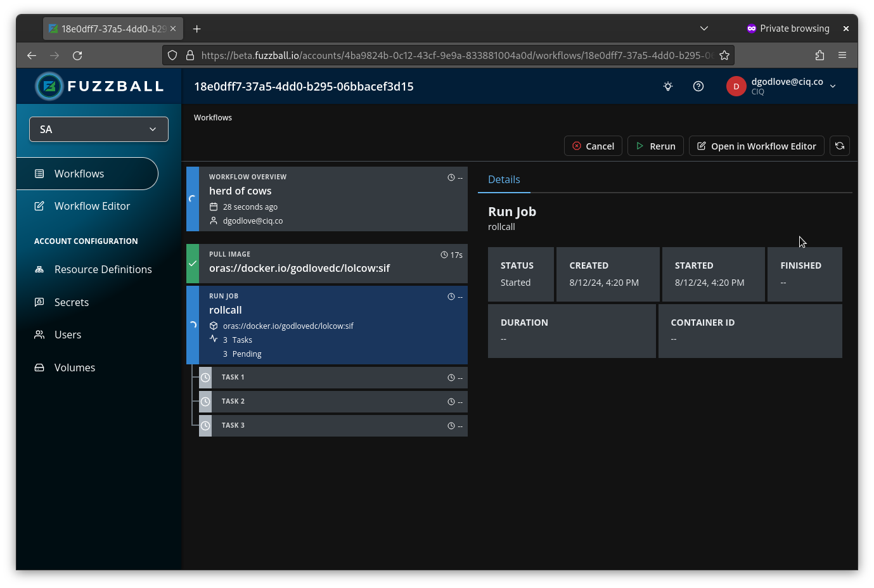Select the herd of cows workflow overview card
The image size is (874, 588).
(327, 199)
